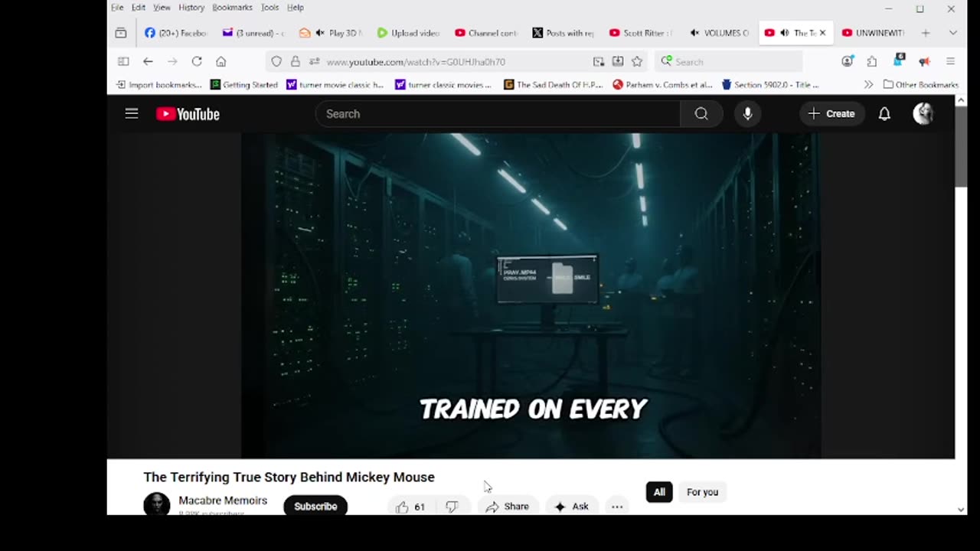Open the extensions puzzle icon
Screen dimensions: 980x551
pos(872,61)
